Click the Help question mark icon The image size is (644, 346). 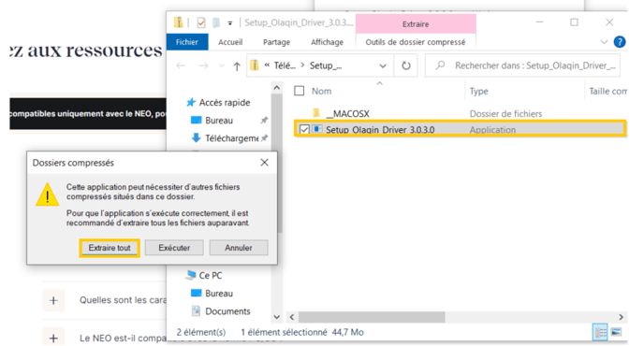620,42
